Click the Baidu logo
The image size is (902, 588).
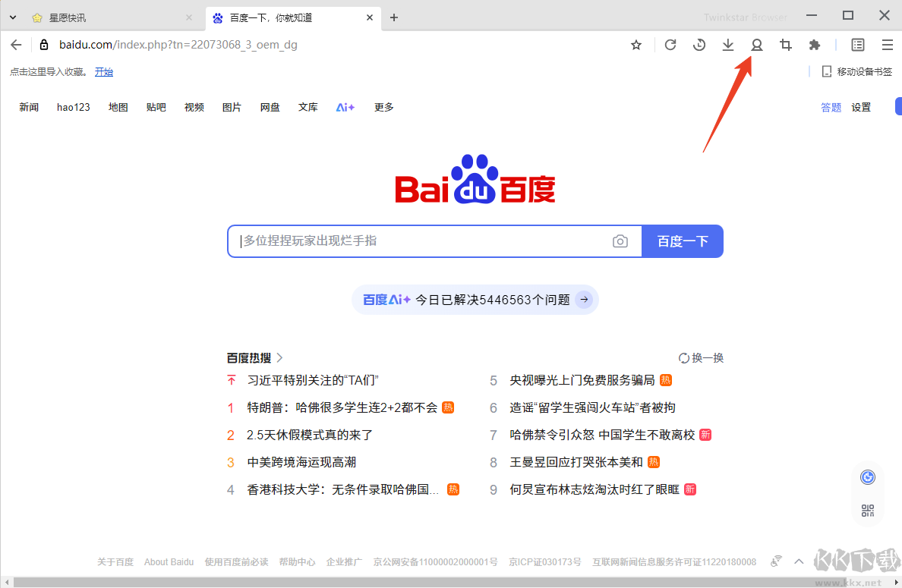tap(475, 179)
